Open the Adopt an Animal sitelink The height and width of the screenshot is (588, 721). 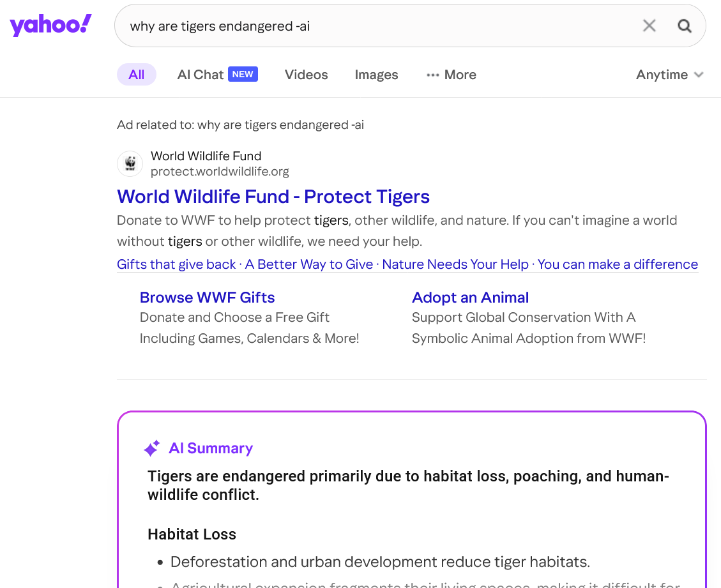(471, 298)
